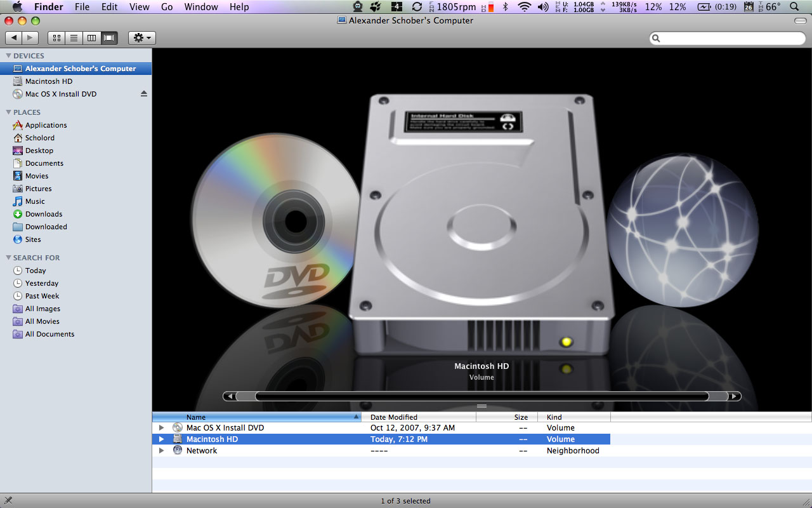Screen dimensions: 812x508
Task: Open Downloads folder in sidebar
Action: 75,214
